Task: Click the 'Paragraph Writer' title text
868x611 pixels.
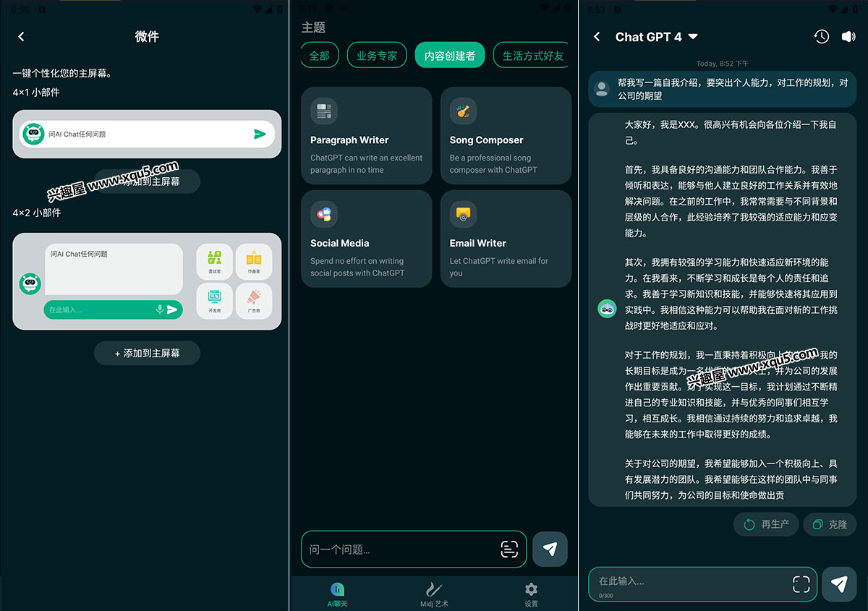Action: pyautogui.click(x=349, y=140)
